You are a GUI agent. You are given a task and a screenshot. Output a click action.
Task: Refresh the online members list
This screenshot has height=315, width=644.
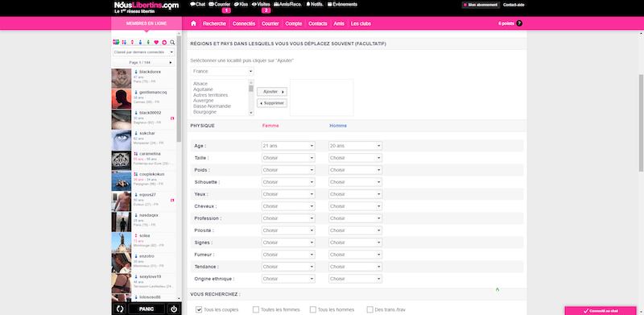coord(119,309)
